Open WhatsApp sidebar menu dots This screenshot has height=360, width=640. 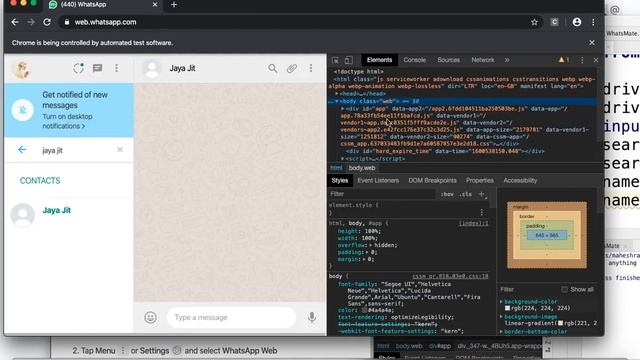pos(116,68)
